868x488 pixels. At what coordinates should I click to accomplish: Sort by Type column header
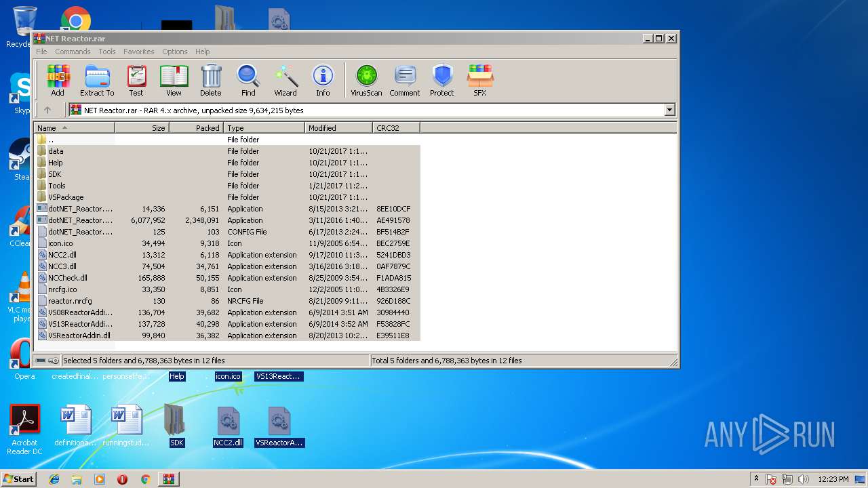point(264,127)
